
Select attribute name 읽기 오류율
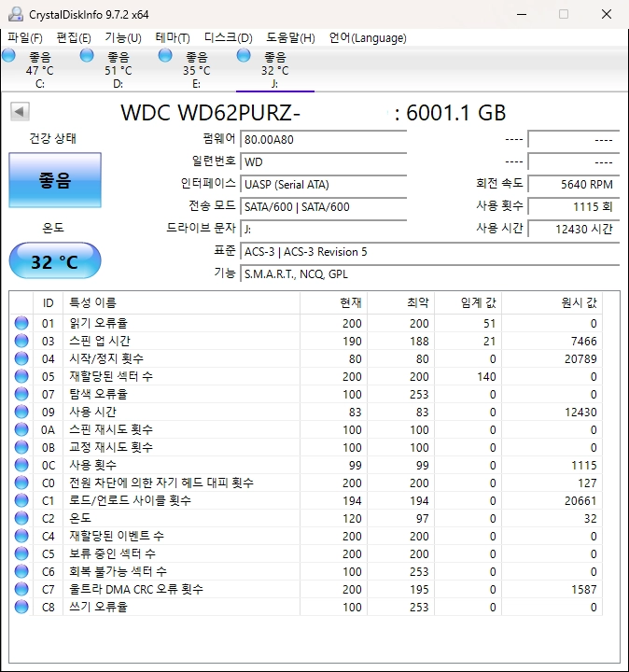click(99, 323)
